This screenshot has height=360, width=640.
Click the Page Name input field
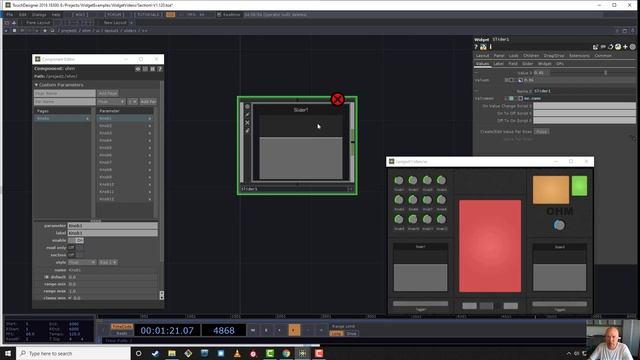(x=64, y=93)
